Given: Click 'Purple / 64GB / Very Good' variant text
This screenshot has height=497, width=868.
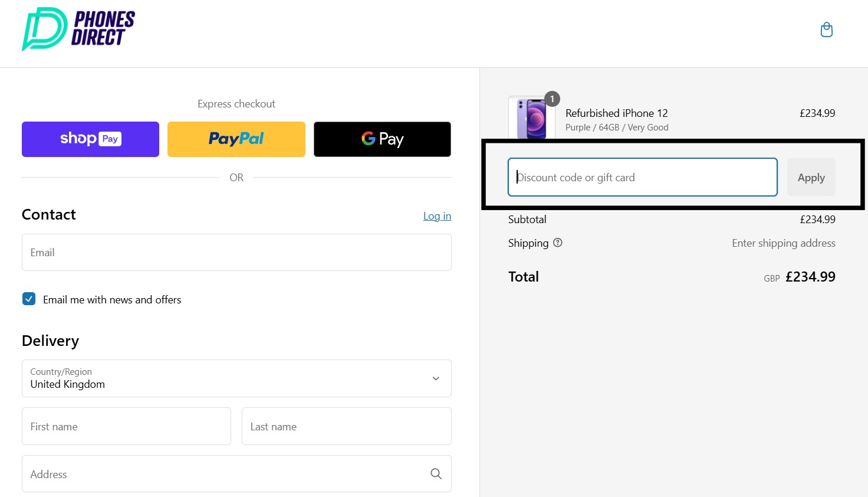Looking at the screenshot, I should (x=617, y=127).
